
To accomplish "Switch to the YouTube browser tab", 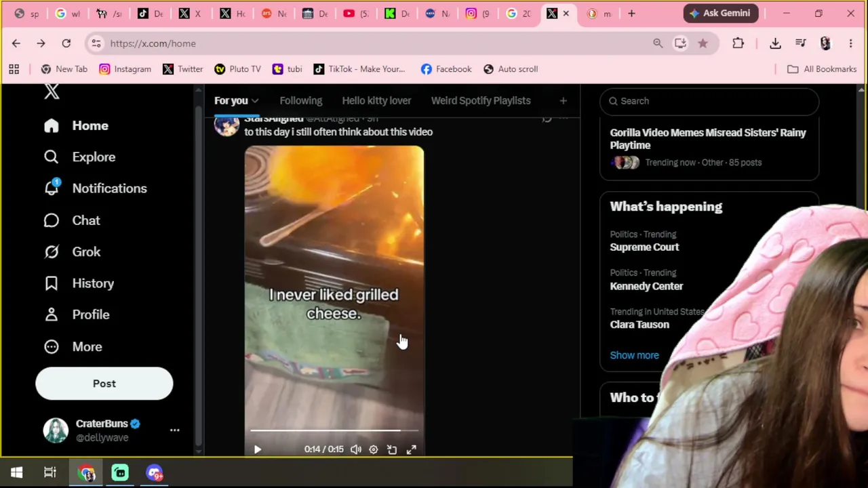I will (x=357, y=14).
